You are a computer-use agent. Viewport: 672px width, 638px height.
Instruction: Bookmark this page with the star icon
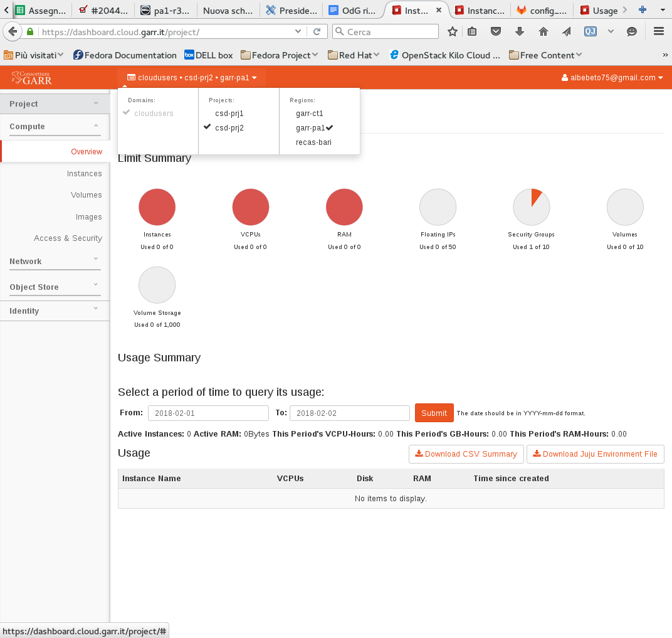click(x=452, y=31)
